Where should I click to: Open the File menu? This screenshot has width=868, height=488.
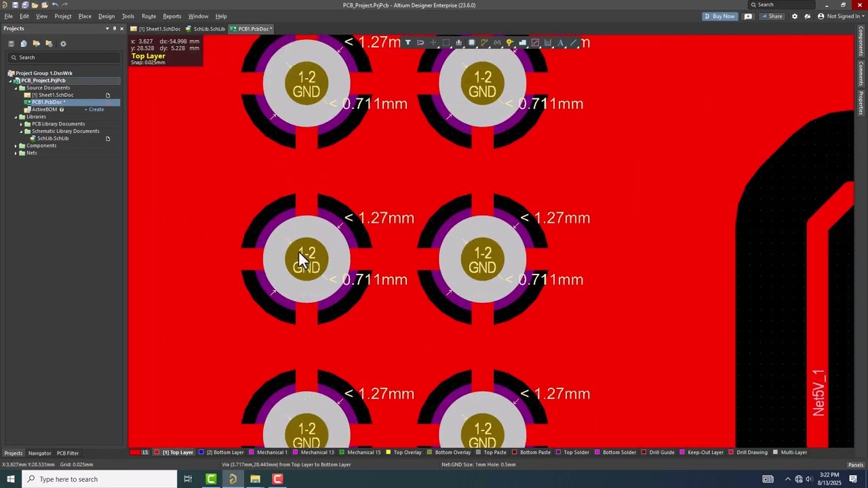click(x=9, y=16)
